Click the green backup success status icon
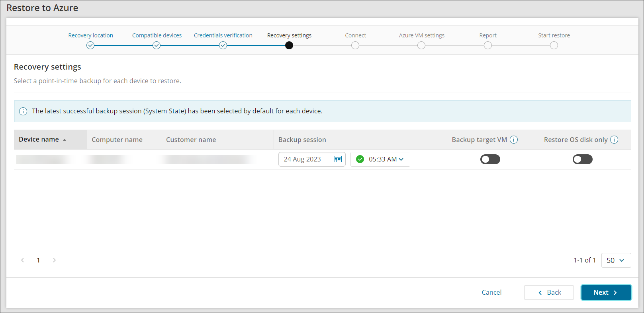This screenshot has height=313, width=644. 360,159
